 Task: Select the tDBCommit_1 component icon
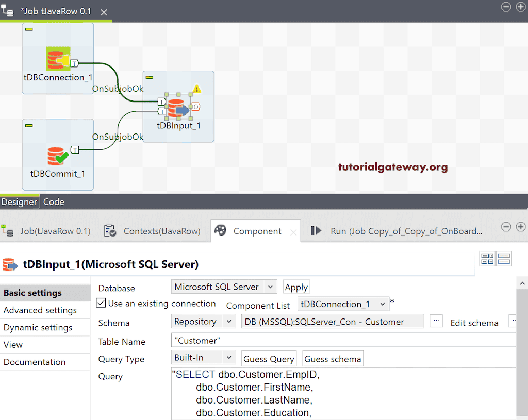[x=58, y=156]
